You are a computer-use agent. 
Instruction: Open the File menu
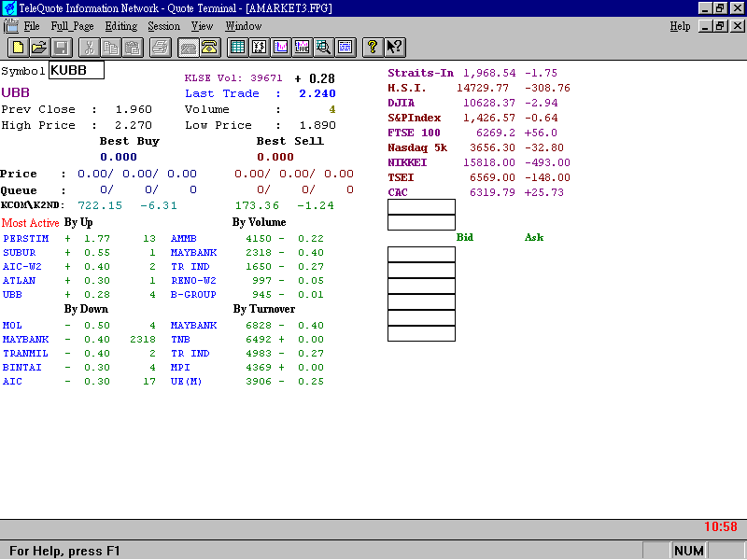click(32, 26)
